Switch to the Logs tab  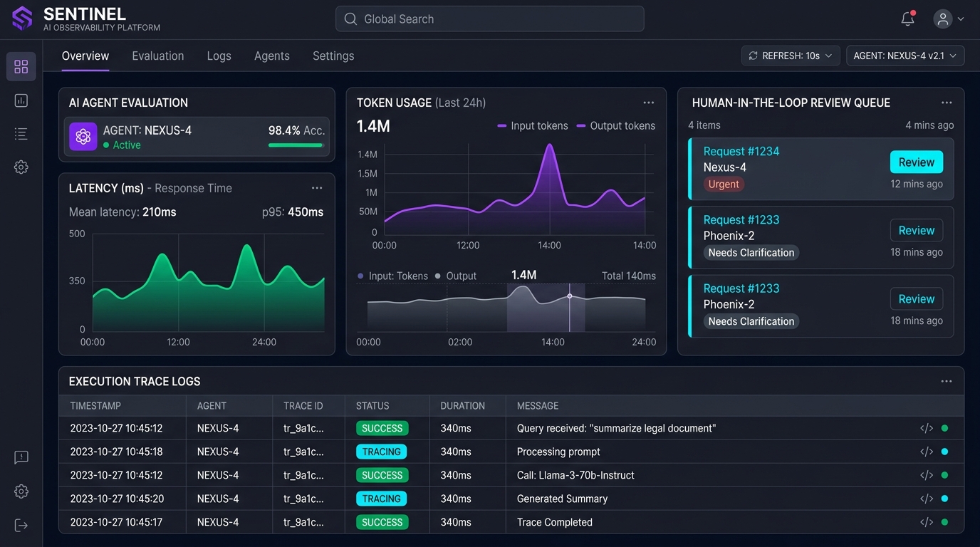point(219,56)
